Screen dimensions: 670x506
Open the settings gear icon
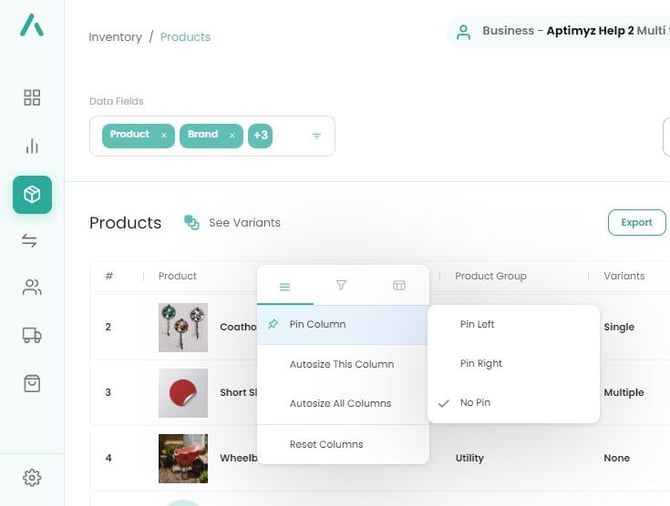tap(32, 478)
